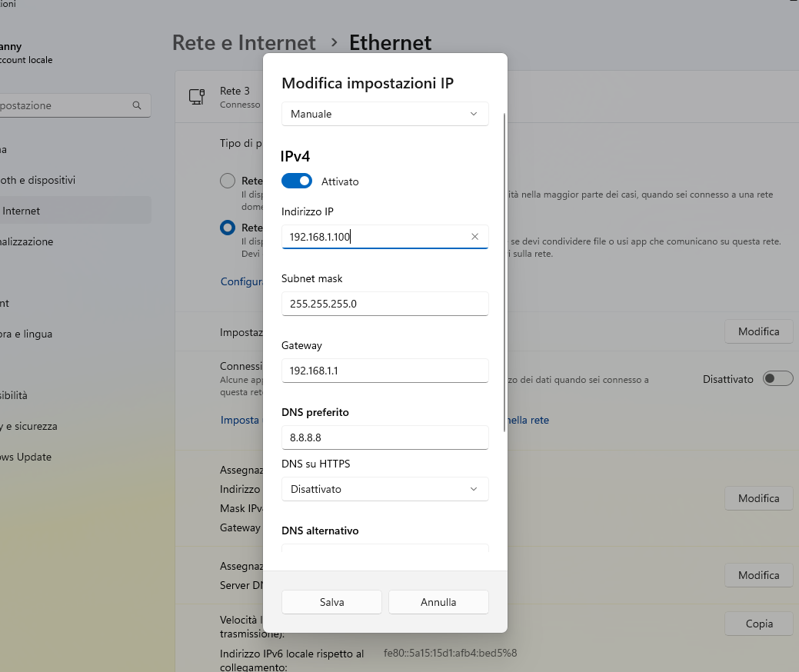The image size is (799, 672).
Task: Click the IPv6 address fe80::5a15:15d1:afb4:bed5%8
Action: click(450, 653)
